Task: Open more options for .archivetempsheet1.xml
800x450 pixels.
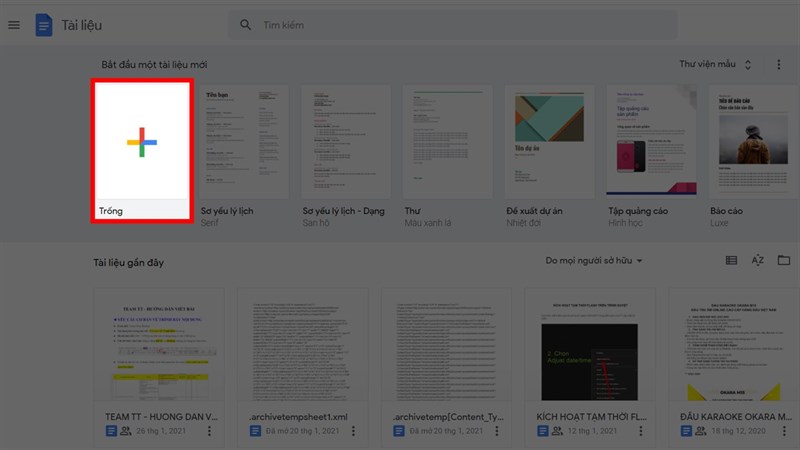Action: click(353, 431)
